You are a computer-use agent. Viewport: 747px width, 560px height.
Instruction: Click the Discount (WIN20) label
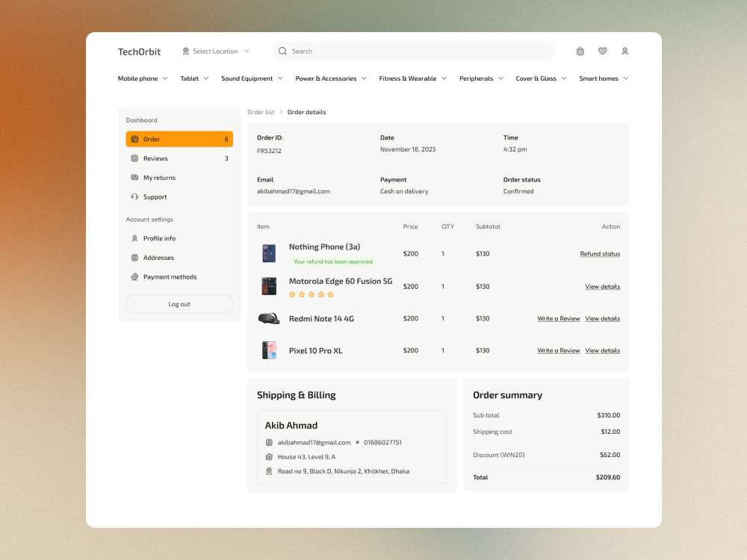(499, 455)
